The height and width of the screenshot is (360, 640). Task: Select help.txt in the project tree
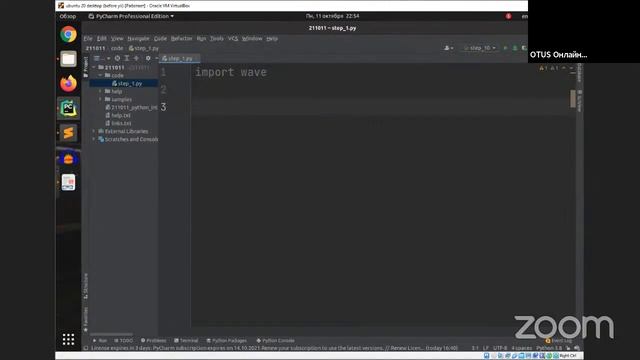[118, 116]
